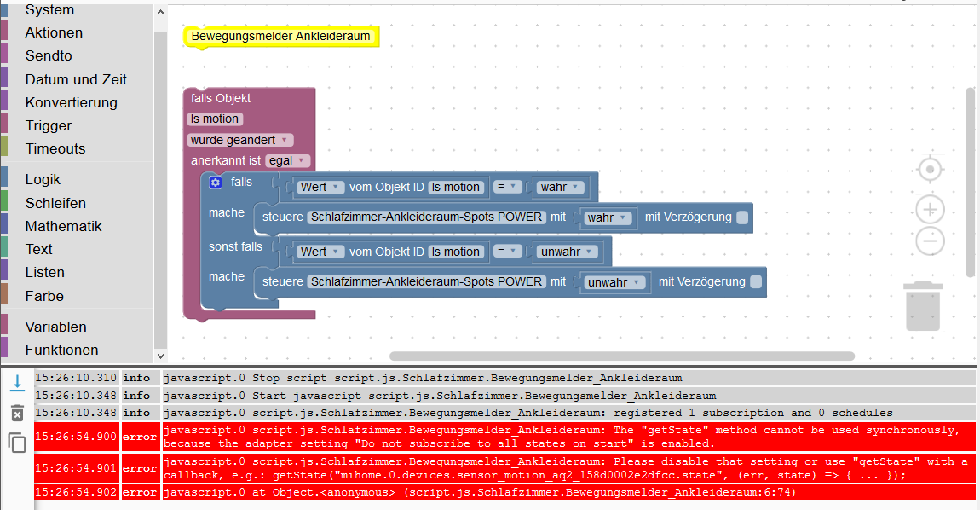Open the Timeouts block category
Screen dimensions: 980x510
55,149
